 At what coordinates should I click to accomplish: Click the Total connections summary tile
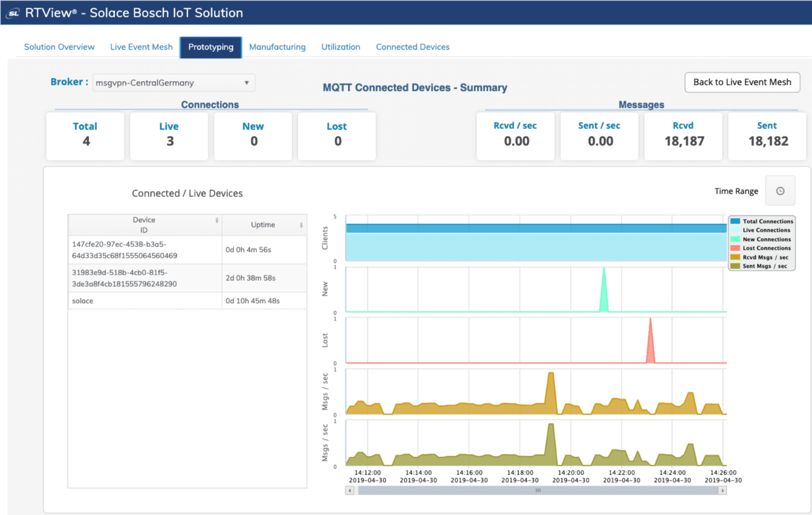[x=85, y=136]
